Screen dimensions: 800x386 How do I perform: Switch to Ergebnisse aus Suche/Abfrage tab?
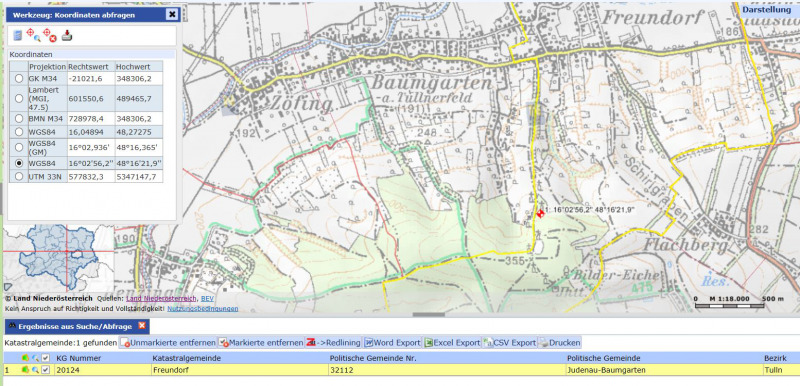point(75,326)
